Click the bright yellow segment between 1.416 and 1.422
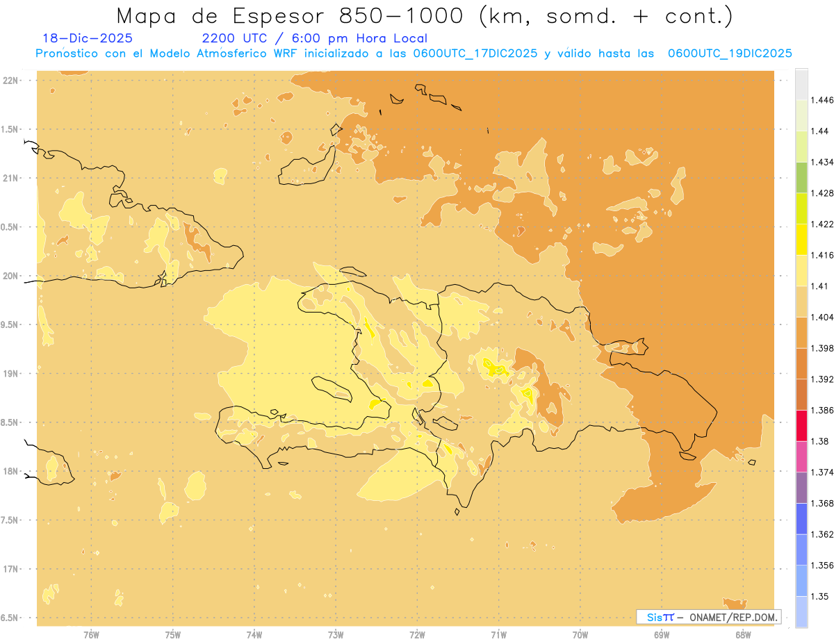Viewport: 834px width, 644px height. click(801, 239)
